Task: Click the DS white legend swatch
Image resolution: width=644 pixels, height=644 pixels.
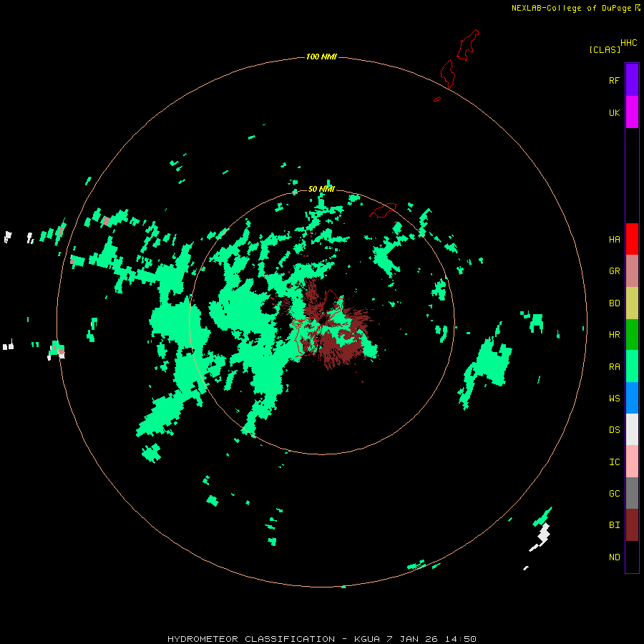Action: click(632, 429)
